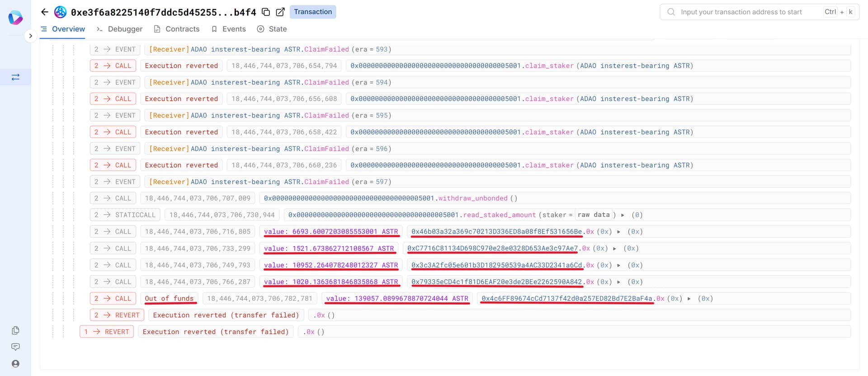Expand the 6693.60 ASTR call result triangle
This screenshot has height=376, width=868.
[x=619, y=232]
